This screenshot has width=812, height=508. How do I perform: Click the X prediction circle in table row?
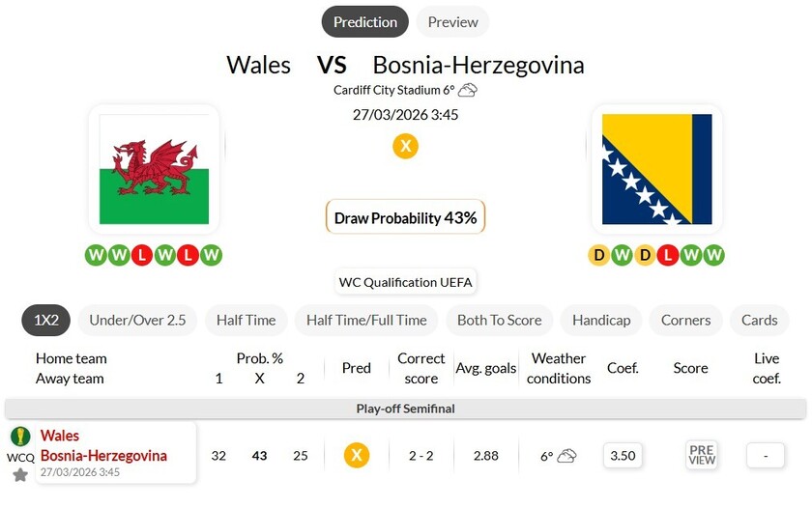point(357,455)
